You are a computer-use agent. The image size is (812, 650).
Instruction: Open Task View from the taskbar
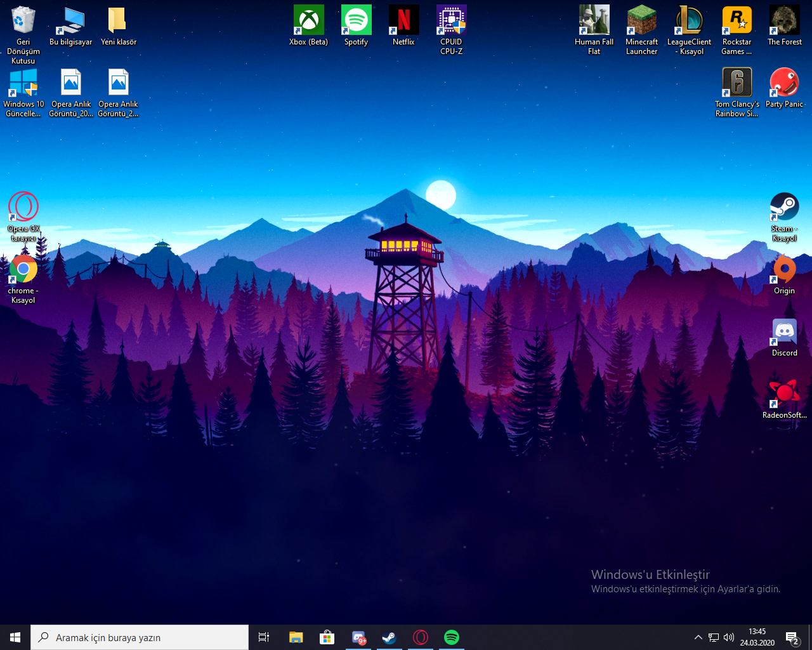[264, 637]
